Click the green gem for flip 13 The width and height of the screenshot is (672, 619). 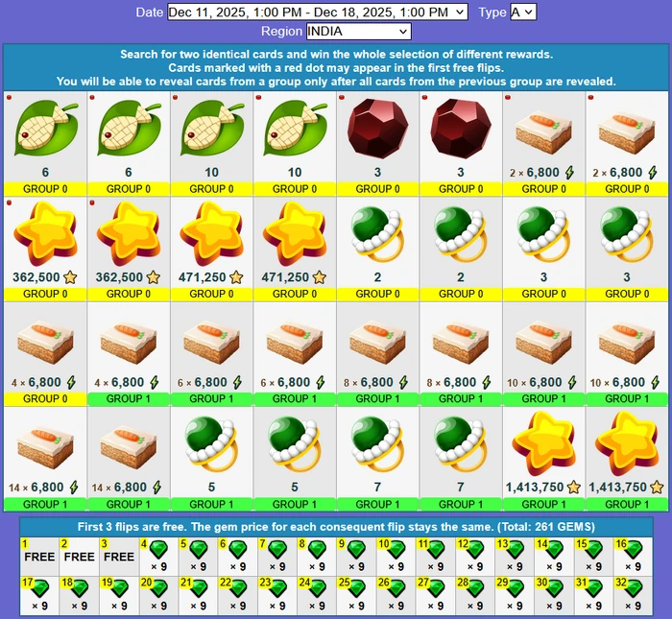pyautogui.click(x=515, y=550)
